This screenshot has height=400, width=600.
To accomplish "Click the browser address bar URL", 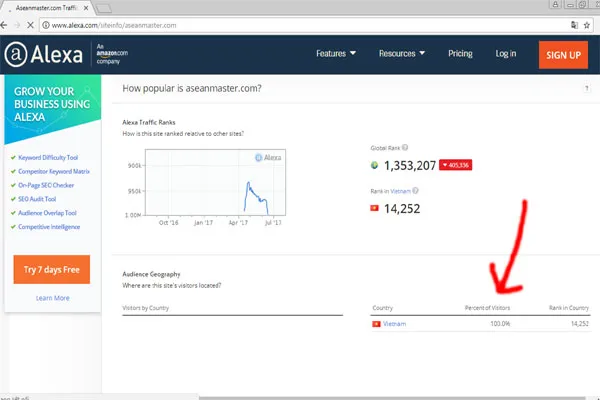I will point(114,25).
